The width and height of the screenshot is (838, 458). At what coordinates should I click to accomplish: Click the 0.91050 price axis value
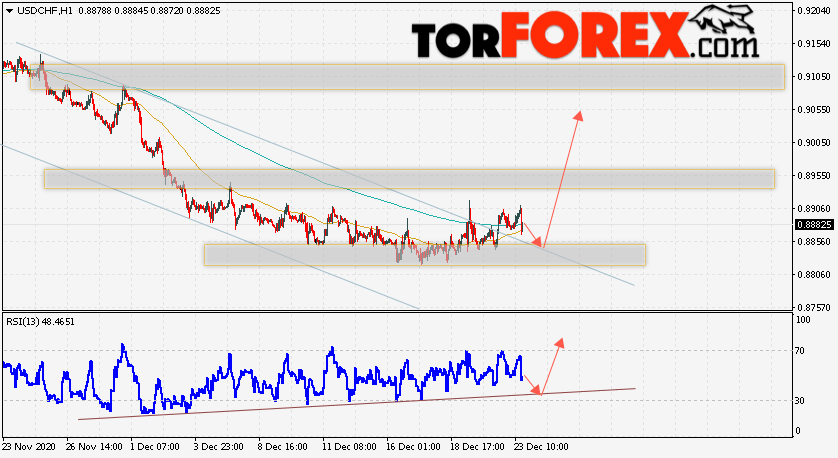coord(814,77)
